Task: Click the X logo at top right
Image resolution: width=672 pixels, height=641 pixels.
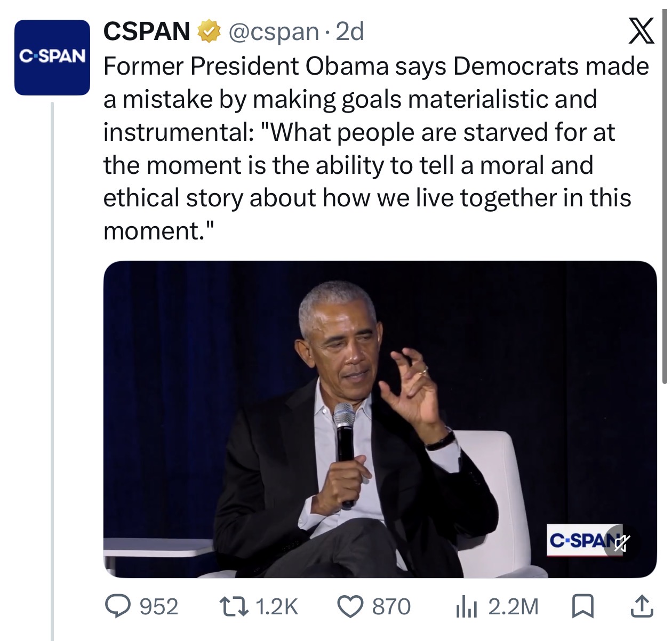Action: (641, 31)
